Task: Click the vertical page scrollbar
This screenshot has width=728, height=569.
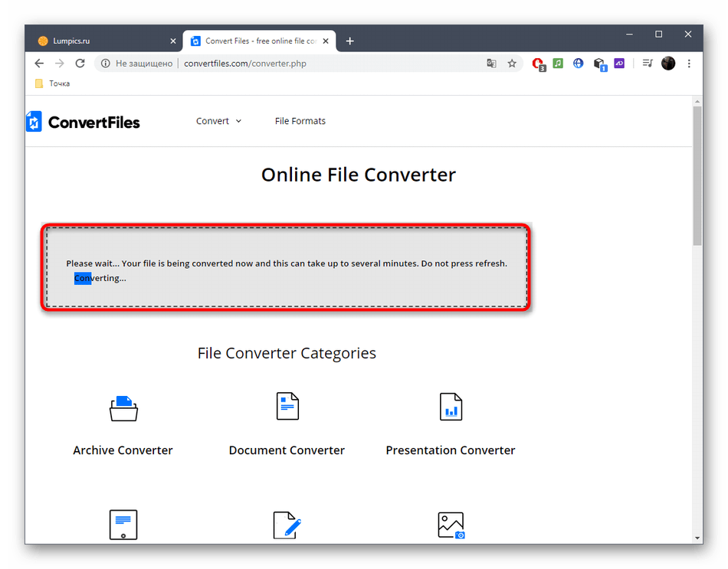Action: coord(697,176)
